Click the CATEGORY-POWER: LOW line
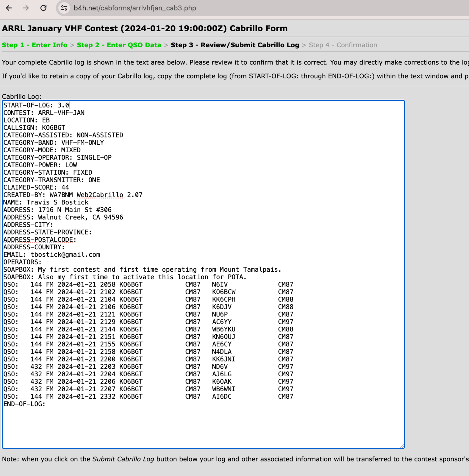469x476 pixels. point(40,165)
